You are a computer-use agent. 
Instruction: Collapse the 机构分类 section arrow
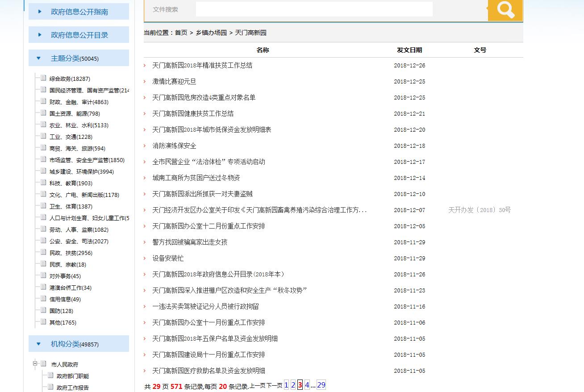click(39, 344)
